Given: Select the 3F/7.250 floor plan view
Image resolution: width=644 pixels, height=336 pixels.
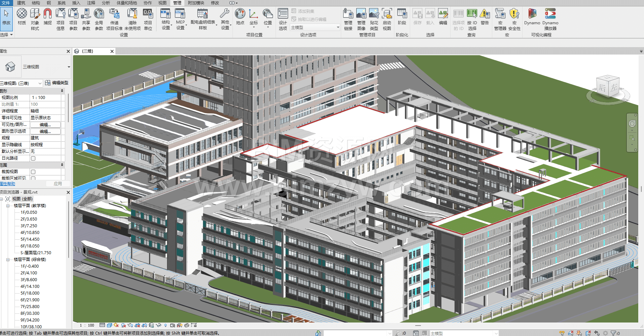Looking at the screenshot, I should point(29,226).
